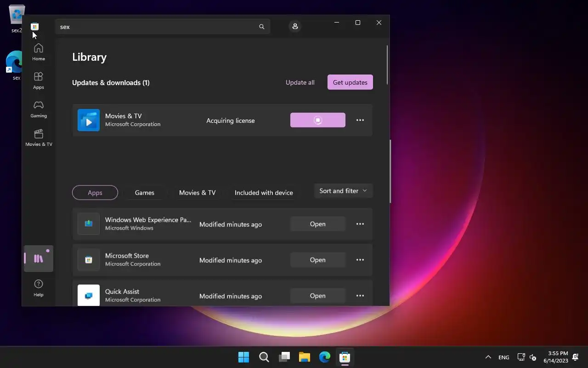This screenshot has width=588, height=368.
Task: Open more options for Windows Web Experience Pack
Action: click(360, 224)
